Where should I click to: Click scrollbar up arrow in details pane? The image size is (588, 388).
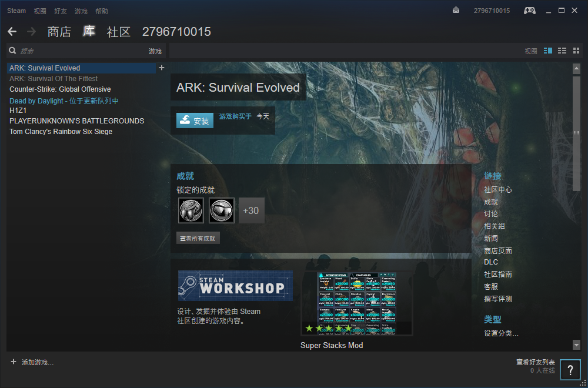click(576, 69)
